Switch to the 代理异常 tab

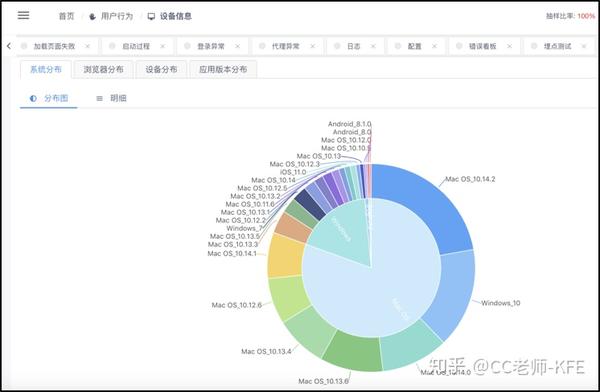tap(285, 46)
